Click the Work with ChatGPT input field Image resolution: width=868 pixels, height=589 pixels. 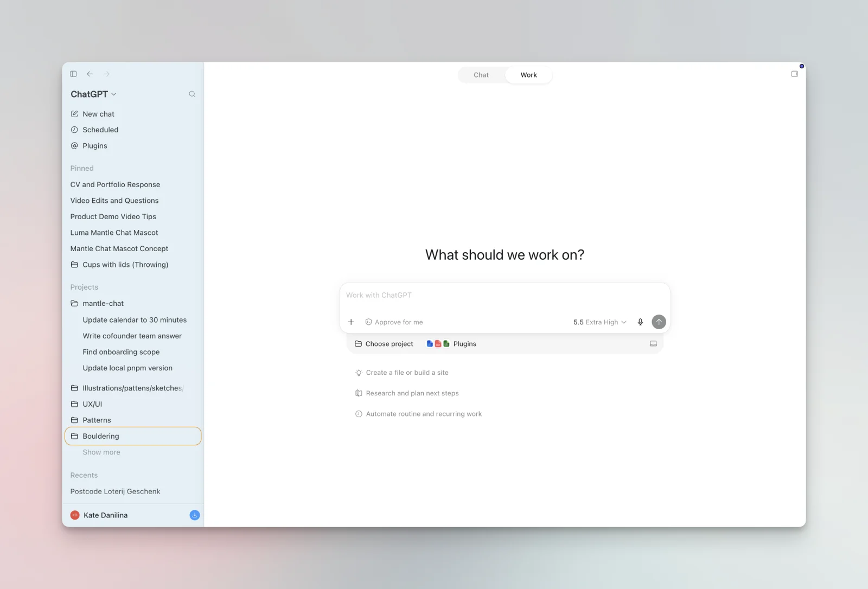(505, 296)
